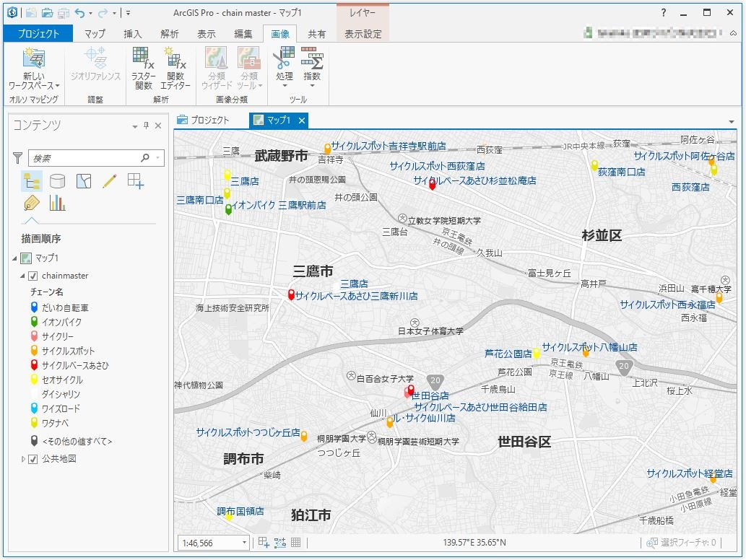Switch Contents to list by labeling tag

coord(31,204)
